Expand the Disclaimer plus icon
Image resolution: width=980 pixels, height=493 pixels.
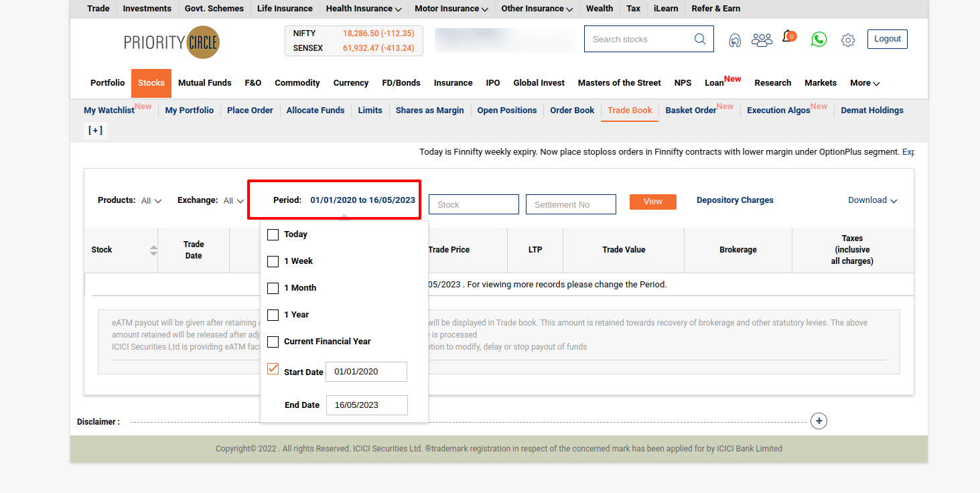(819, 421)
